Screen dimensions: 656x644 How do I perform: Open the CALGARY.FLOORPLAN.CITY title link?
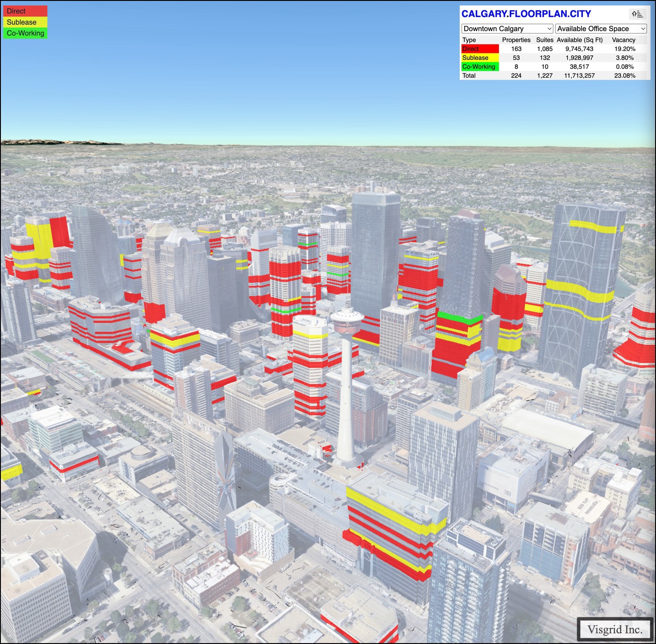pyautogui.click(x=526, y=14)
